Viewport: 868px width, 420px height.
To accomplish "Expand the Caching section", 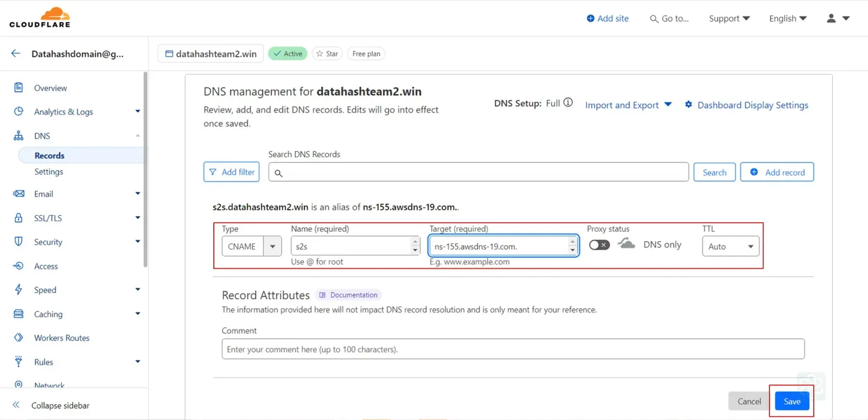I will pyautogui.click(x=138, y=314).
